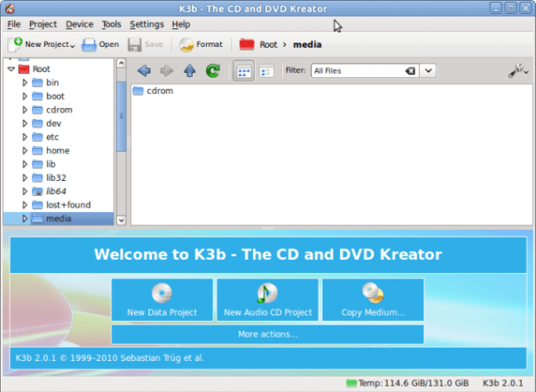Viewport: 536px width, 392px height.
Task: Go to parent folder with up arrow
Action: (x=190, y=71)
